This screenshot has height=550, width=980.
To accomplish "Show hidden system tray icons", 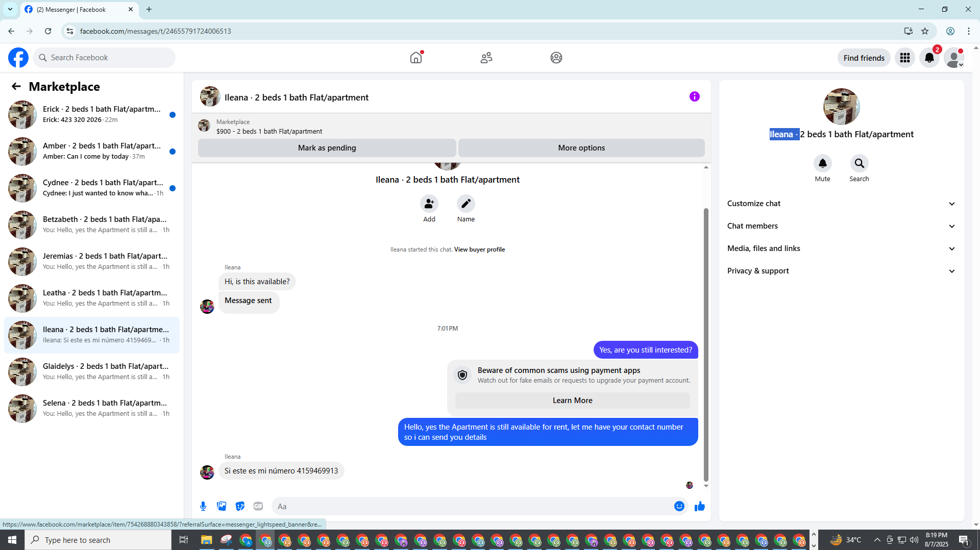I will 877,540.
